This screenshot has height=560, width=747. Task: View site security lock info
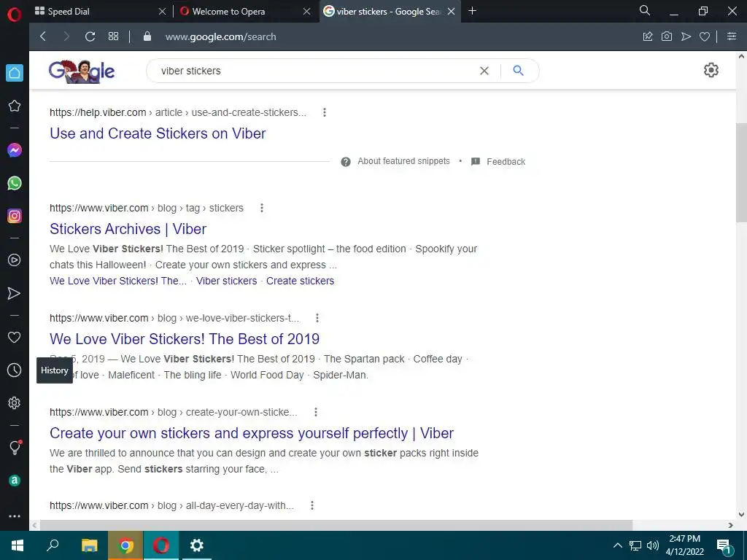coord(147,36)
